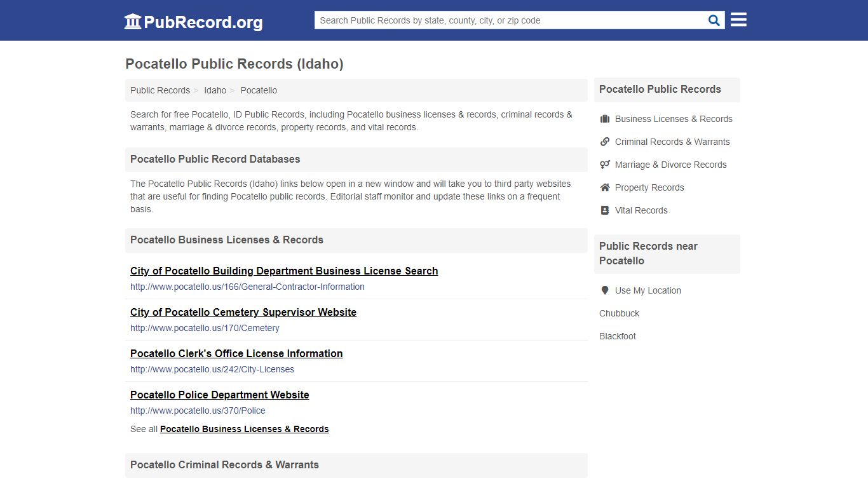Open the pocatello.us/170/Cemetery URL

tap(205, 328)
